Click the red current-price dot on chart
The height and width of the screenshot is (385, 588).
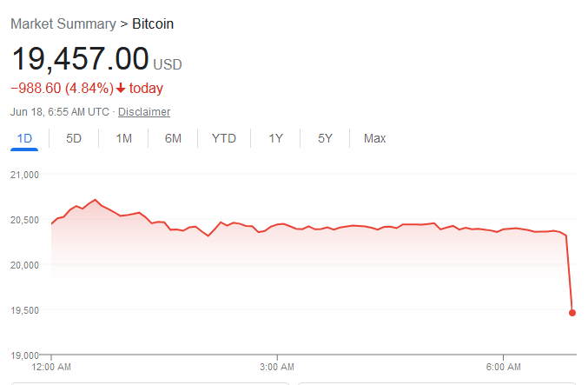571,313
